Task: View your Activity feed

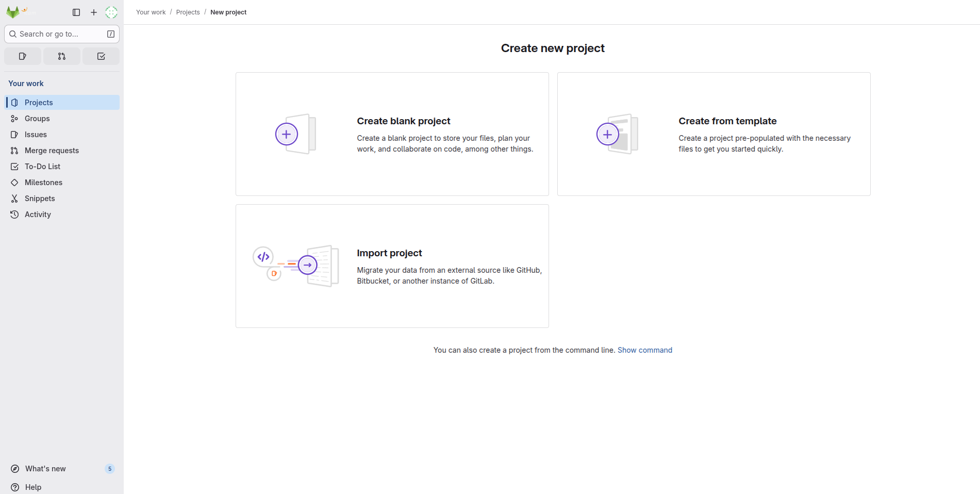Action: 37,214
